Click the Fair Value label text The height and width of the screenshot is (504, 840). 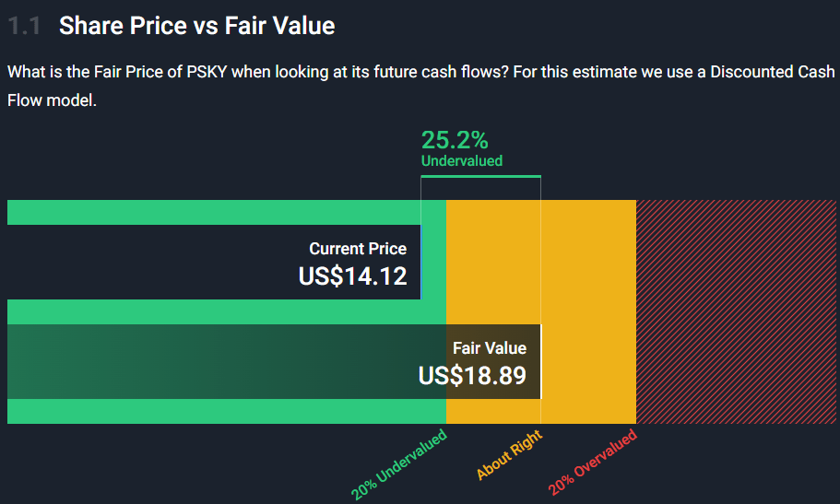click(x=490, y=348)
